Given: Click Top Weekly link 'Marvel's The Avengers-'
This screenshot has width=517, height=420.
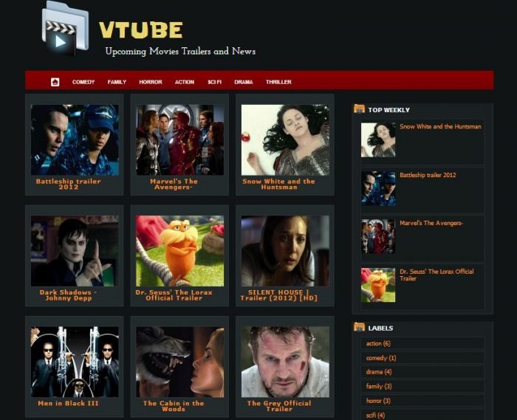Looking at the screenshot, I should pos(431,223).
